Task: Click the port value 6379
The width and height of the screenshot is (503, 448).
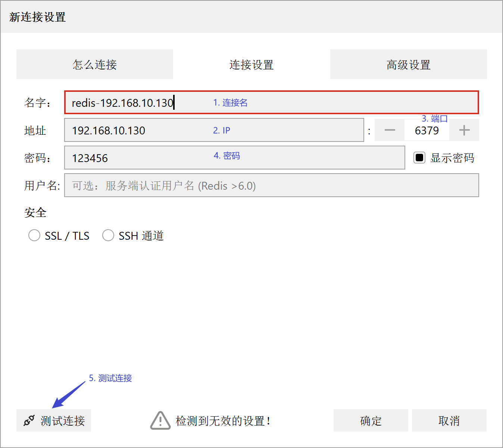Action: coord(427,130)
